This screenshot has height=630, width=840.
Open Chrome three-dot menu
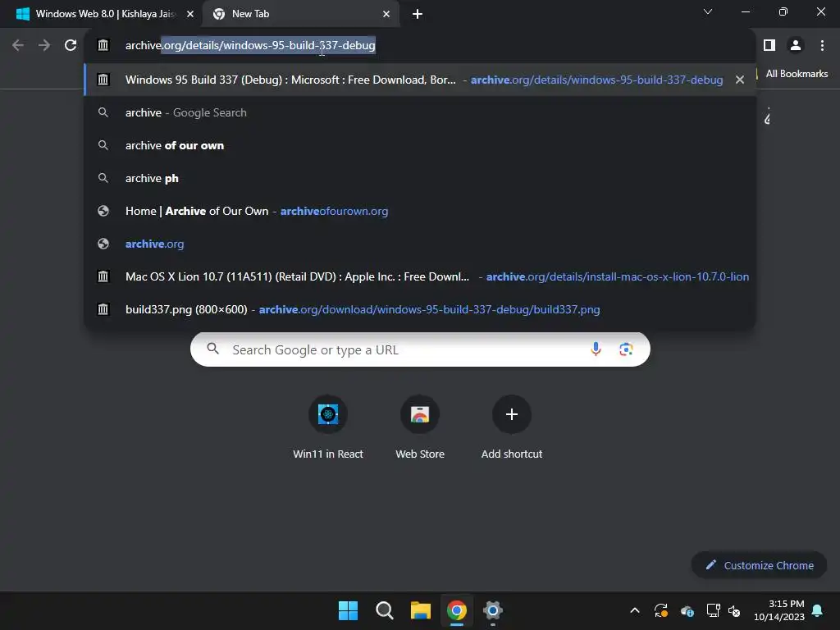click(x=822, y=46)
